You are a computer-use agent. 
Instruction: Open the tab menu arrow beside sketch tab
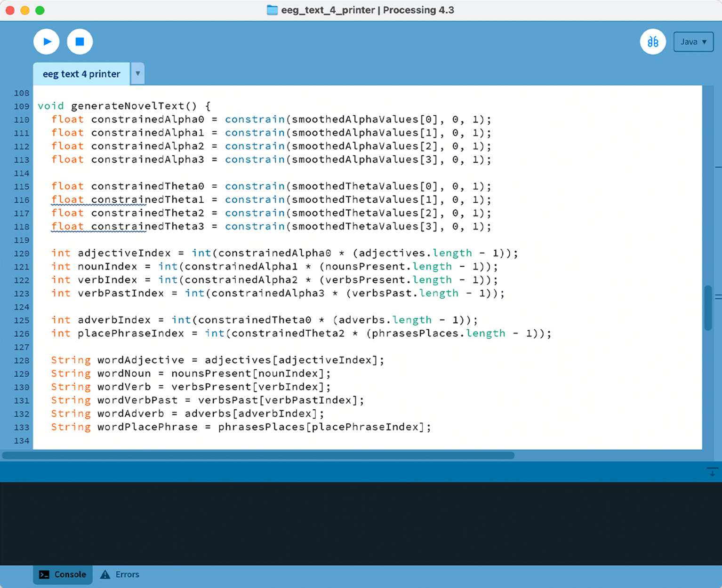(x=137, y=74)
